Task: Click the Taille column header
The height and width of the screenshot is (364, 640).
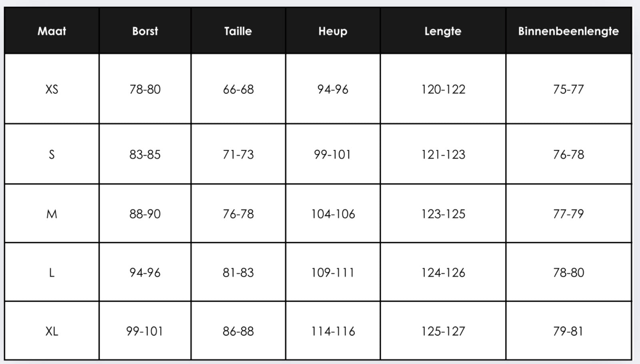Action: click(238, 31)
